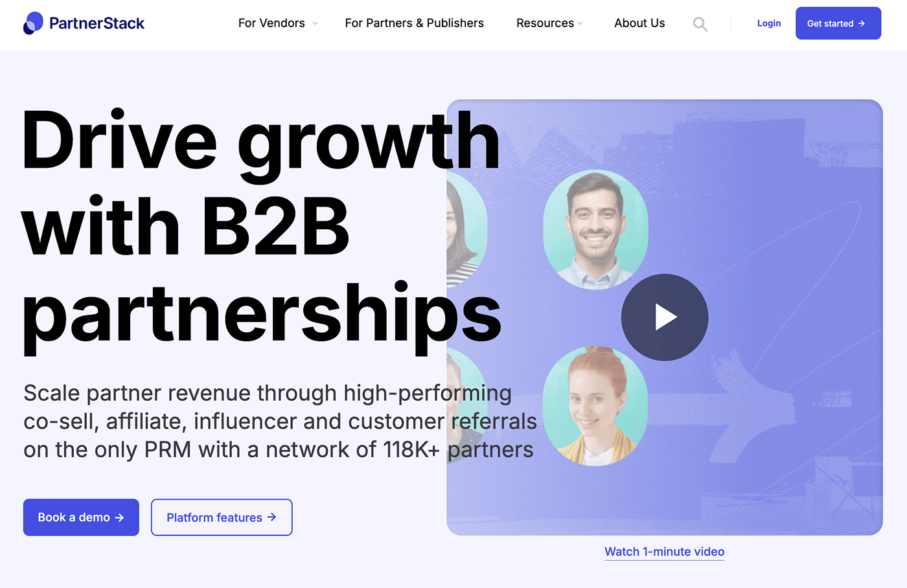Play the video with the play button

tap(665, 317)
